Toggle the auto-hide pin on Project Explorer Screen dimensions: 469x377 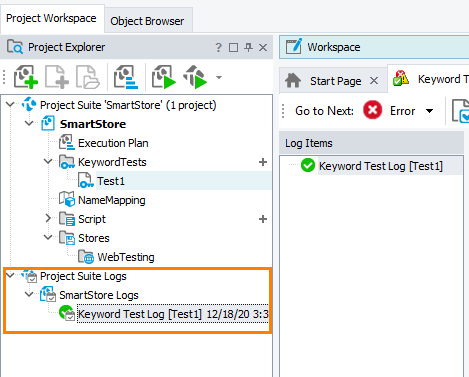248,47
